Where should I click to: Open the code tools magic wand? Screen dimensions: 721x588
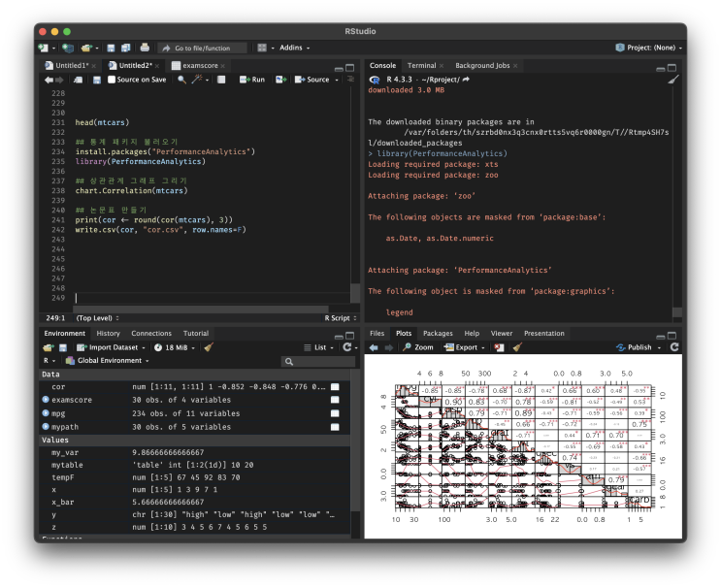[198, 80]
